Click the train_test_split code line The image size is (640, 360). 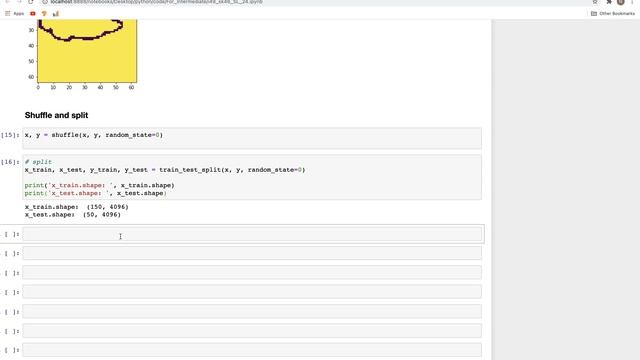pyautogui.click(x=165, y=170)
